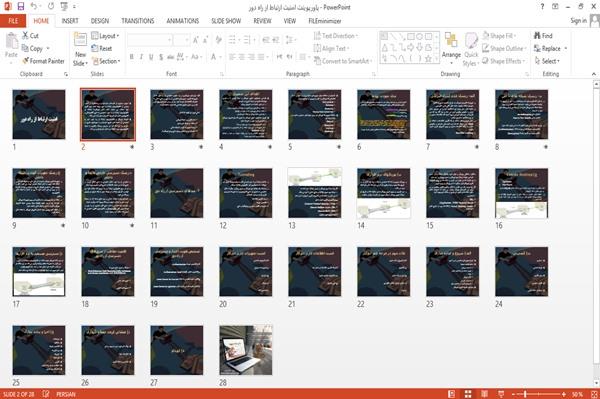The image size is (600, 399).
Task: Select the Cut scissors icon
Action: pos(25,36)
